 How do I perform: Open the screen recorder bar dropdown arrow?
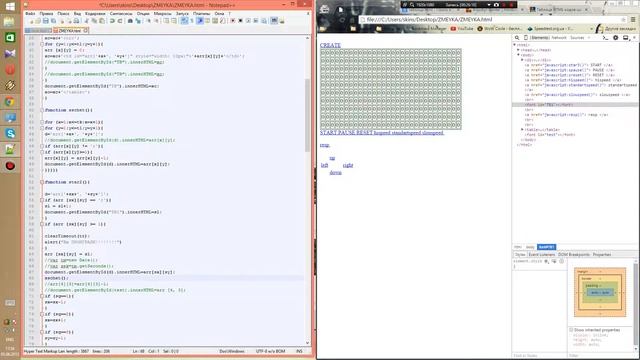[x=489, y=4]
